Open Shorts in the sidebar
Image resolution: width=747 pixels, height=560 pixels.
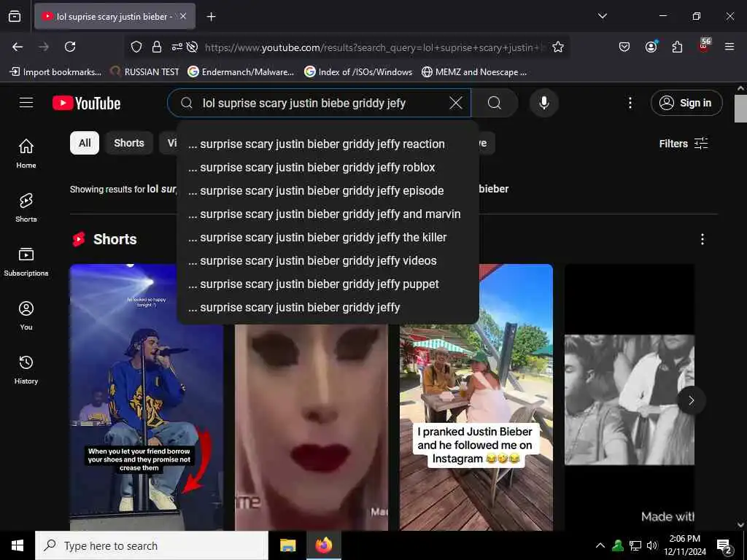tap(26, 208)
